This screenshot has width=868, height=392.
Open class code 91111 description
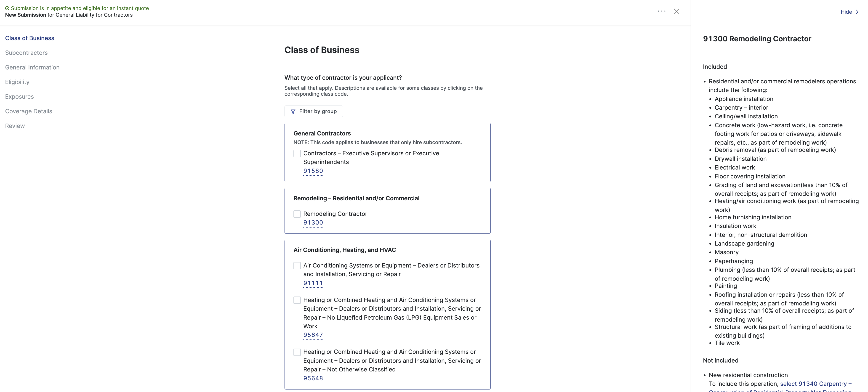313,283
